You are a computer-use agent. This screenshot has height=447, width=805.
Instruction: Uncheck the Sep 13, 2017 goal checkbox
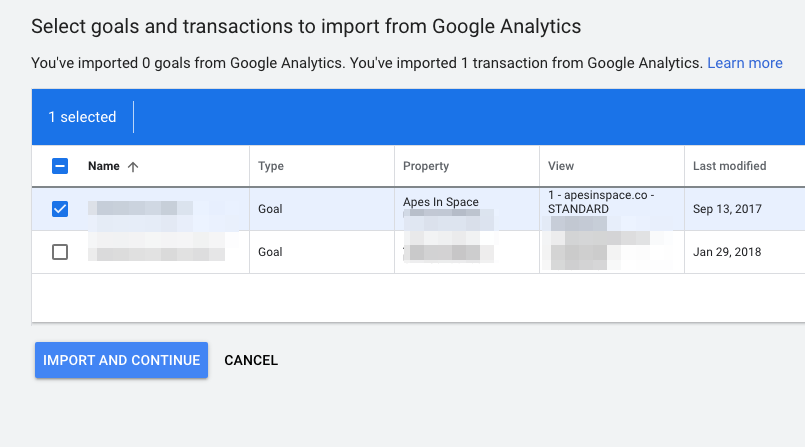point(60,209)
